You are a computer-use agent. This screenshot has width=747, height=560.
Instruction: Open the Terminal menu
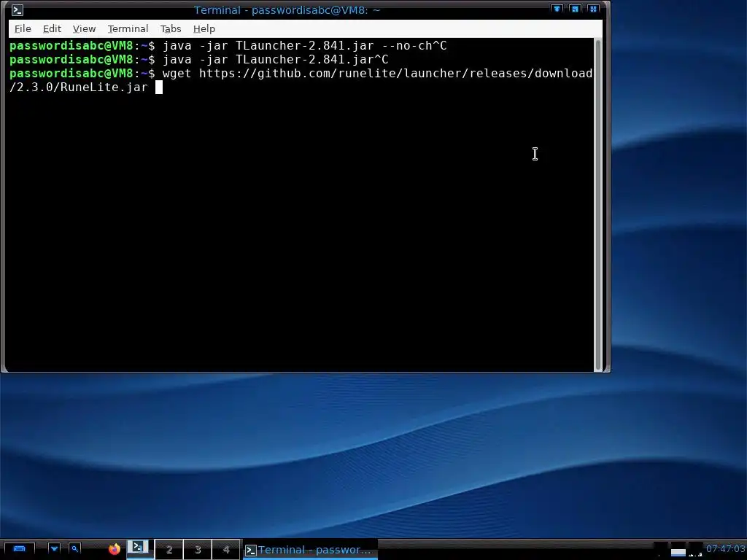(128, 28)
